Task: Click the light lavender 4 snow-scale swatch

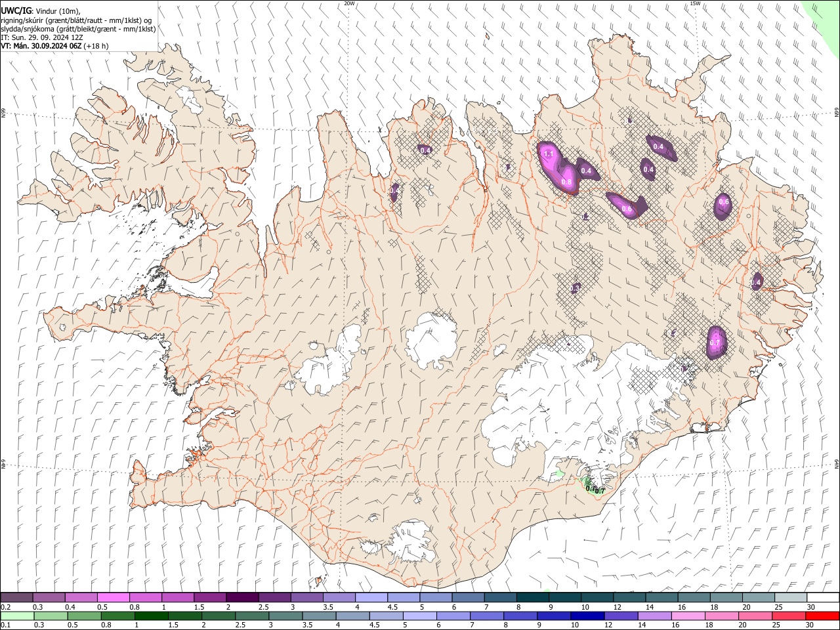Action: 371,598
